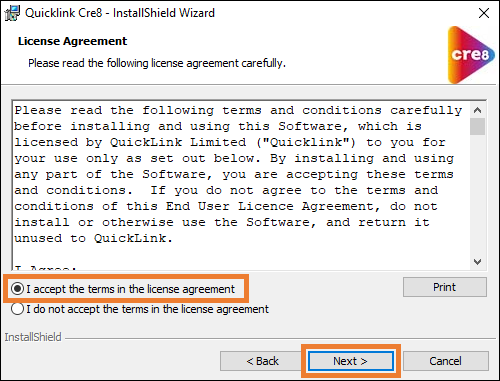Click the partially visible 'I Agree:' line
The width and height of the screenshot is (500, 381).
pos(45,268)
